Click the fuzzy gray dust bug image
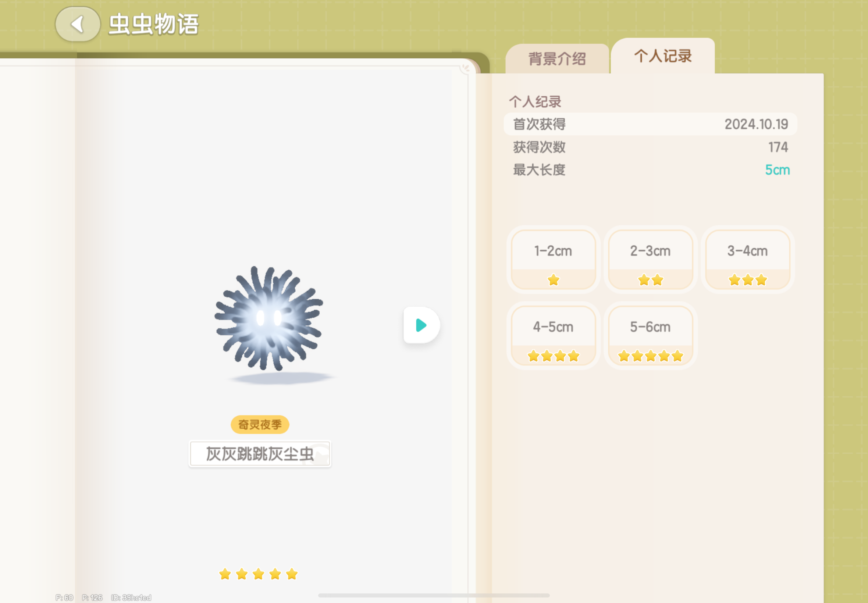 tap(269, 318)
